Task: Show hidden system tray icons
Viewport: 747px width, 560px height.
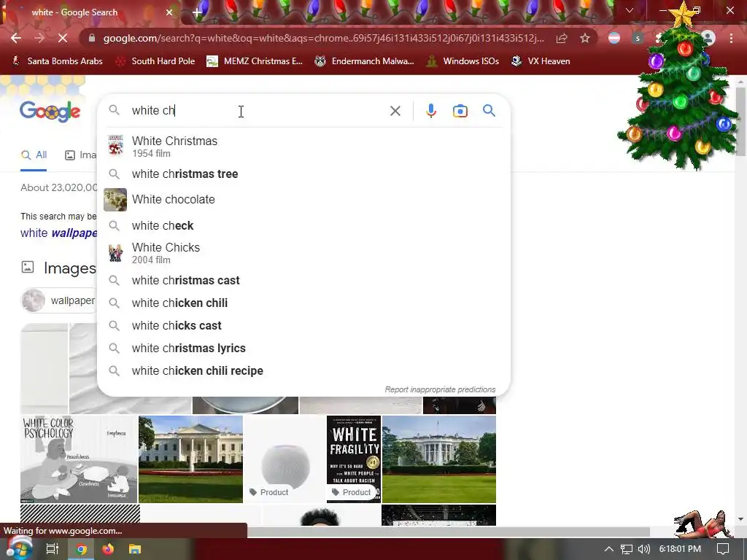Action: 609,549
